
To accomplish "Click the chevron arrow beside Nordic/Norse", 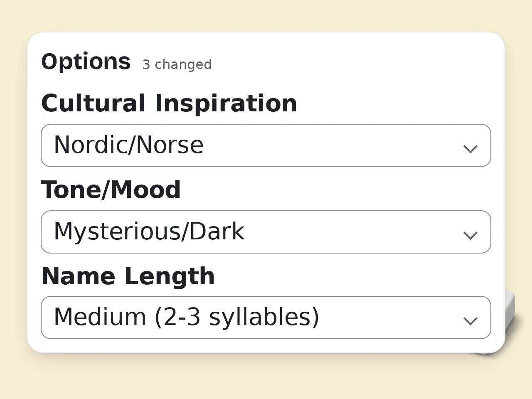I will 470,149.
